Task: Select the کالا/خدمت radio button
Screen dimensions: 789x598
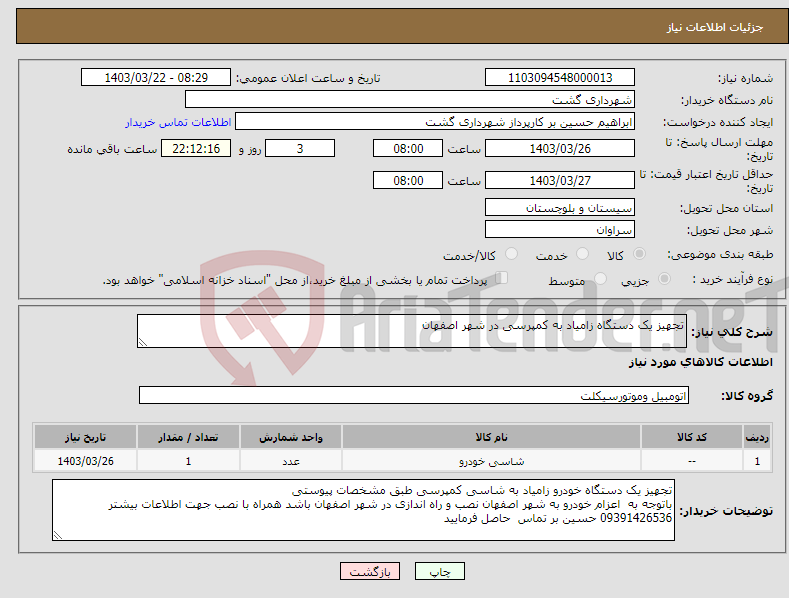Action: click(x=511, y=254)
